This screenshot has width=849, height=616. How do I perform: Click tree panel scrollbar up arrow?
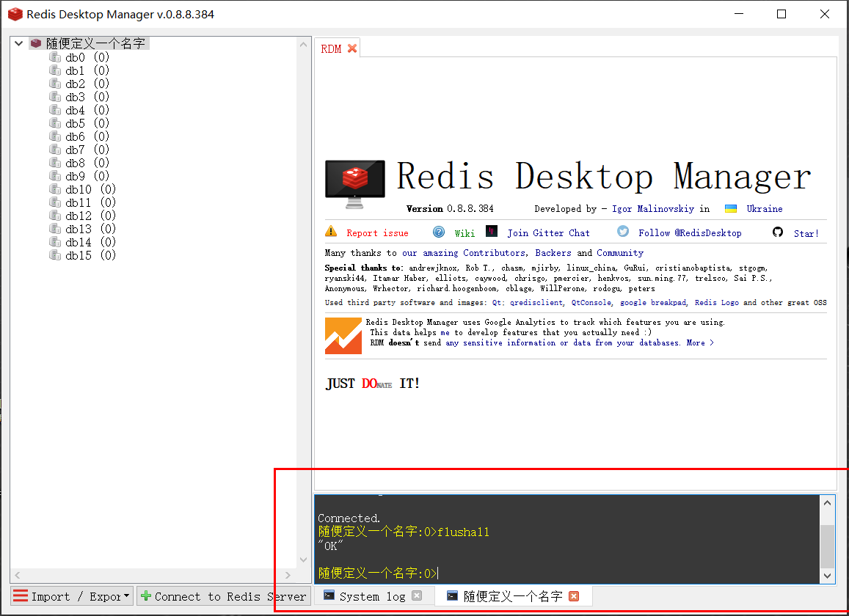point(303,45)
